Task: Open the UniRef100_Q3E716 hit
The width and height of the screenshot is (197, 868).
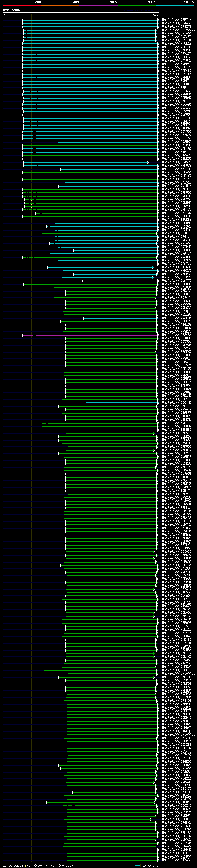Action: pyautogui.click(x=176, y=20)
